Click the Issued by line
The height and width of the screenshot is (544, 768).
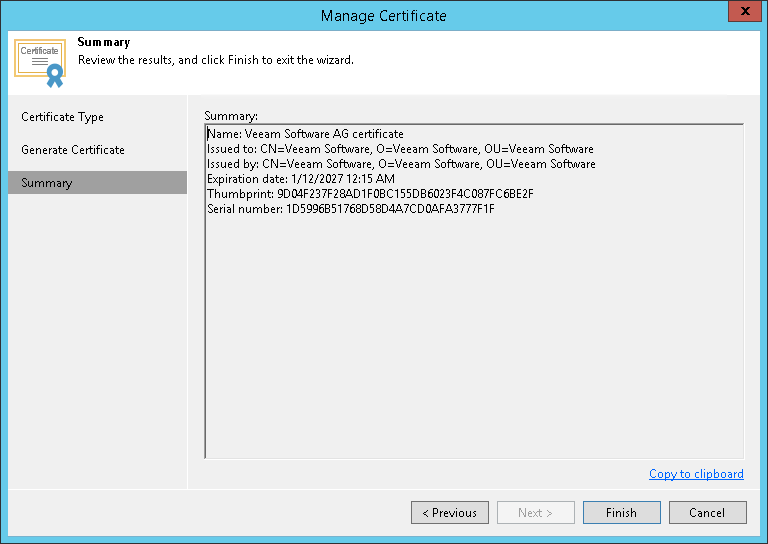(x=401, y=164)
